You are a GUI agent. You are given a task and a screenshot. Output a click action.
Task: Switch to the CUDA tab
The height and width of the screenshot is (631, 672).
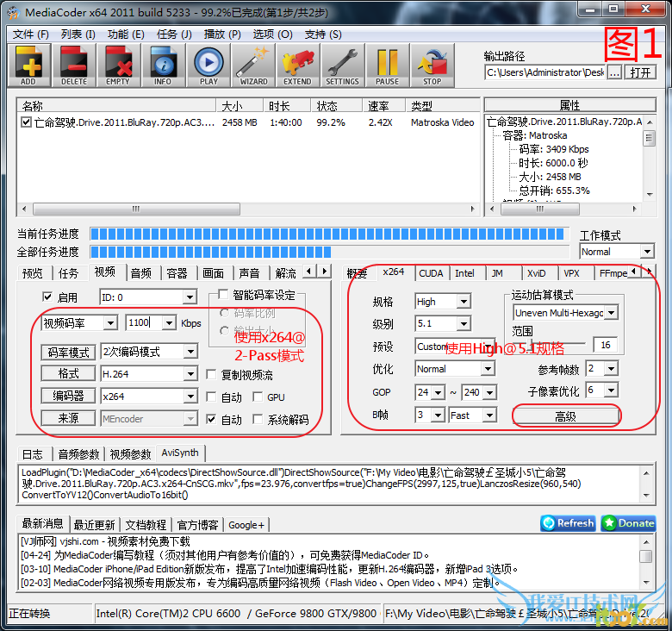coord(431,273)
